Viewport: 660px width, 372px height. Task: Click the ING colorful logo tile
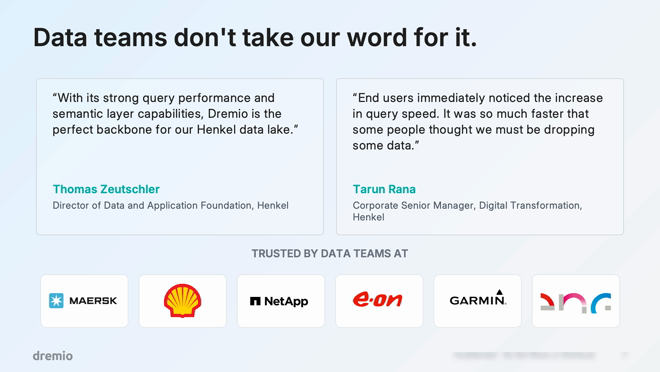[576, 301]
